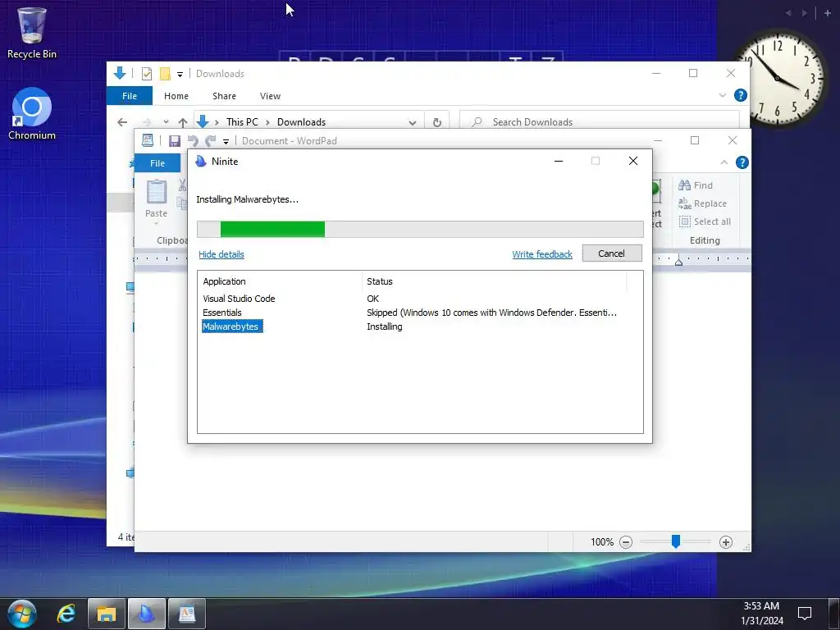Click Select all in WordPad's Editing group
Viewport: 840px width, 630px height.
[705, 221]
